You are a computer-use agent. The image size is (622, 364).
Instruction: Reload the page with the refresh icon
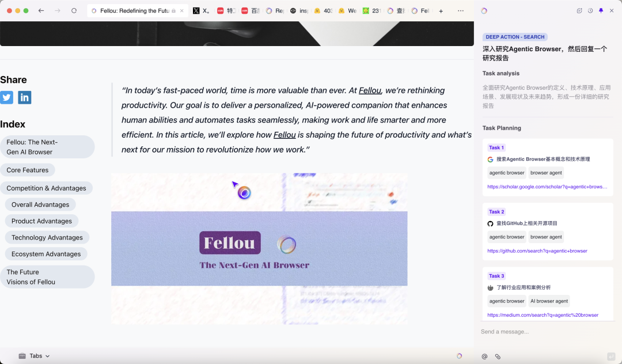click(x=74, y=11)
